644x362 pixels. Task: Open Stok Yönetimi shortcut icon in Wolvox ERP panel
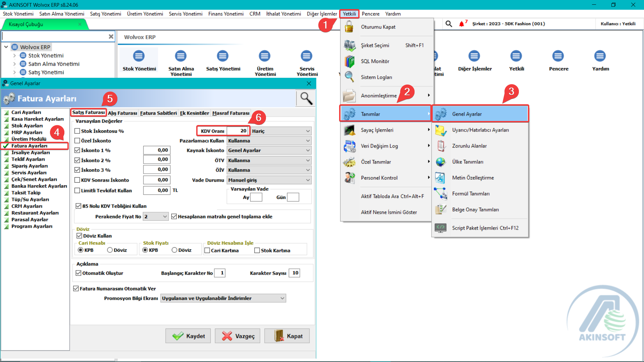(139, 56)
